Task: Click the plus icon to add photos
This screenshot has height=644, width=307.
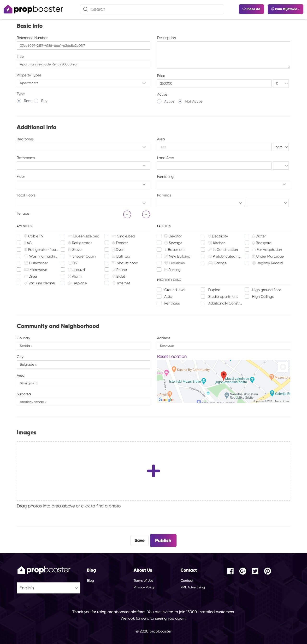Action: [153, 471]
